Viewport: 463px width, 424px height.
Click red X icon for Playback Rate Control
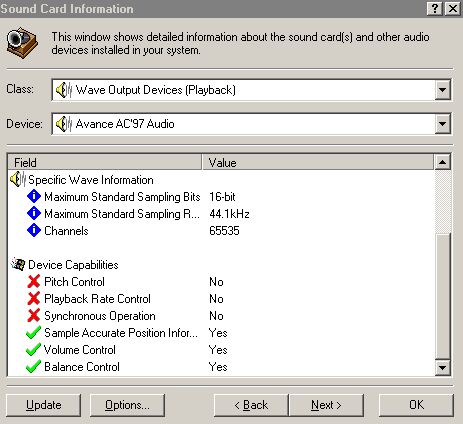(34, 298)
